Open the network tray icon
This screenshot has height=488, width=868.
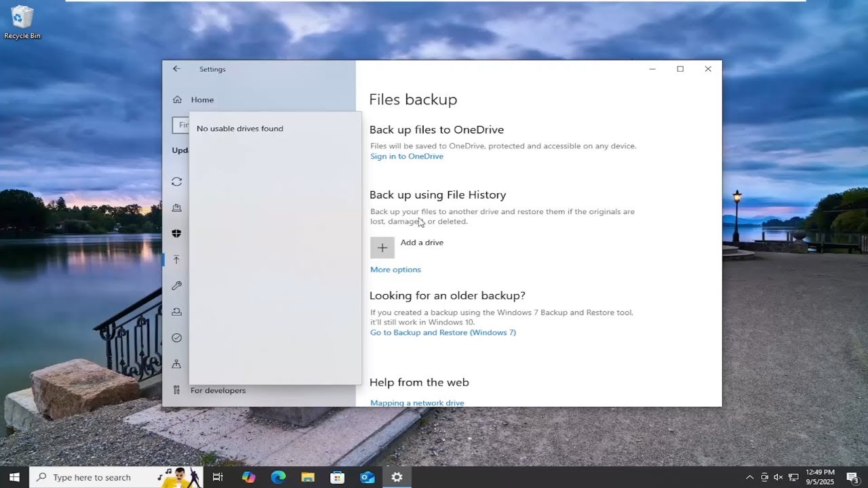(x=793, y=477)
